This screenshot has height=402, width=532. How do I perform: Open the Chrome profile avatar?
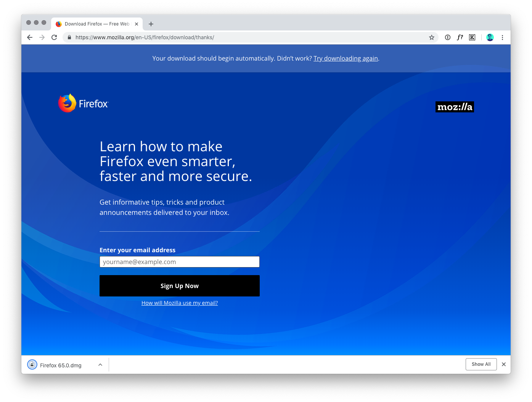coord(490,37)
